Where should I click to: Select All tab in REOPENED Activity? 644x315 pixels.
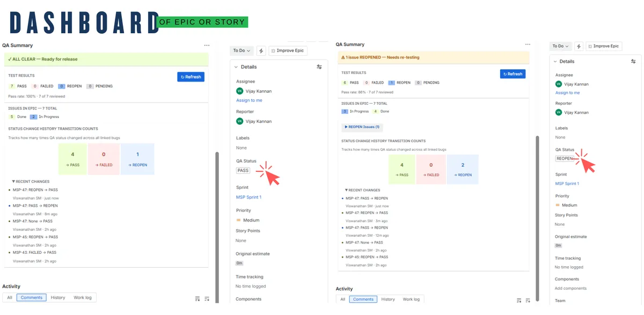[342, 299]
